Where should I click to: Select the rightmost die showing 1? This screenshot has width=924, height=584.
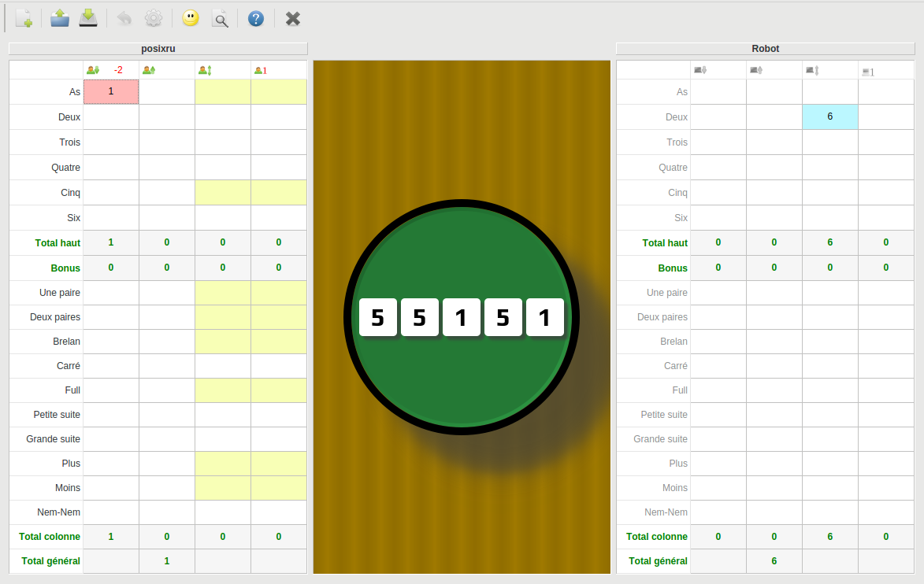point(544,317)
